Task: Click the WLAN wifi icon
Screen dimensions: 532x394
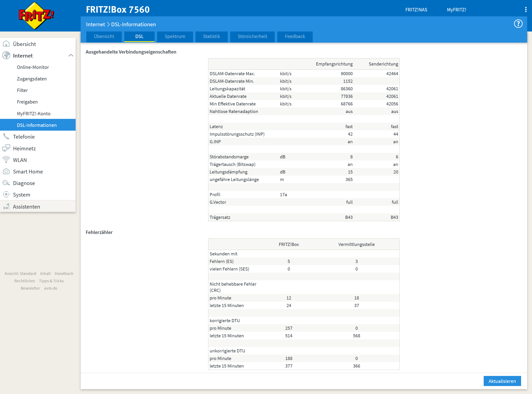Action: (6, 160)
